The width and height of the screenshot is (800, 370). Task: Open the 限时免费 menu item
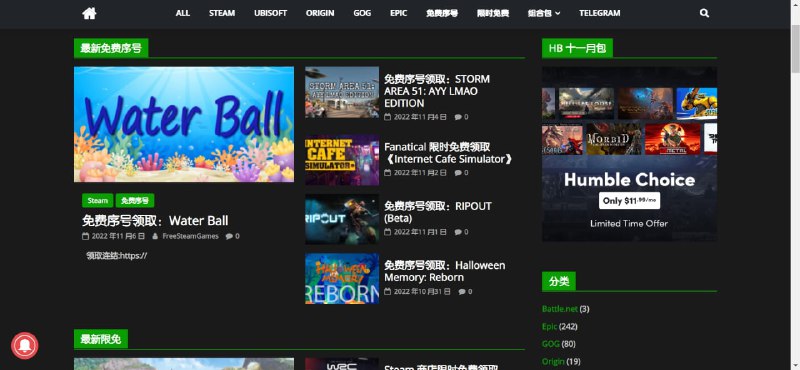click(493, 13)
